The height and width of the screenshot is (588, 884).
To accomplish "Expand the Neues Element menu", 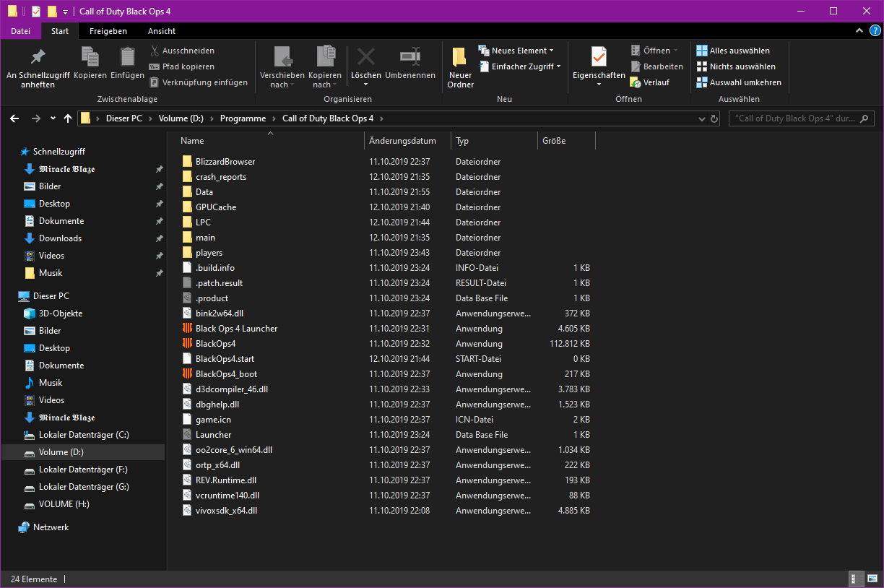I will pyautogui.click(x=516, y=51).
